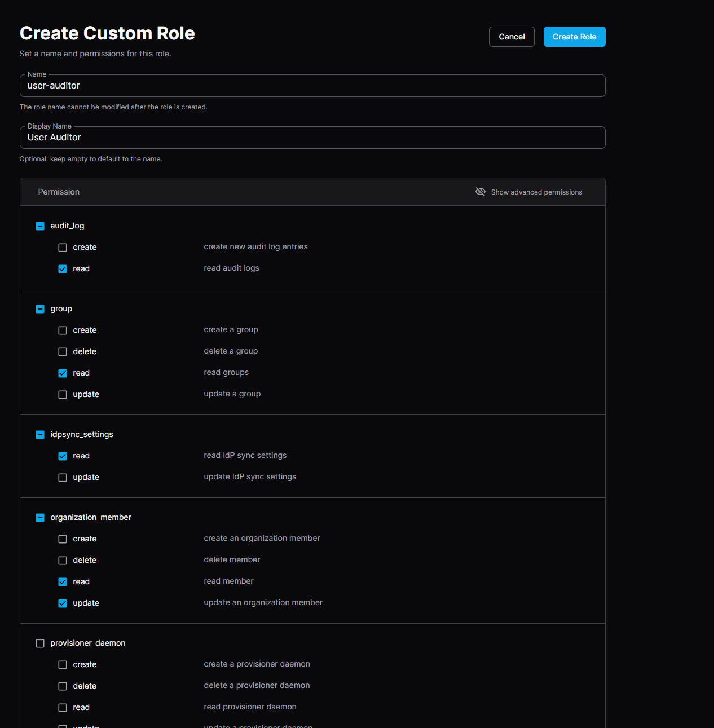This screenshot has height=728, width=714.
Task: Click the Display Name input field
Action: point(312,138)
